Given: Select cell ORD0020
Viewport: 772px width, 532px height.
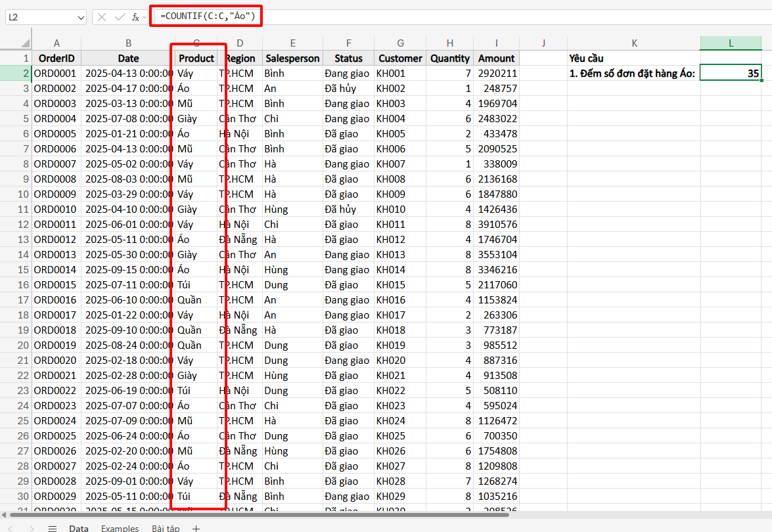Looking at the screenshot, I should (57, 360).
